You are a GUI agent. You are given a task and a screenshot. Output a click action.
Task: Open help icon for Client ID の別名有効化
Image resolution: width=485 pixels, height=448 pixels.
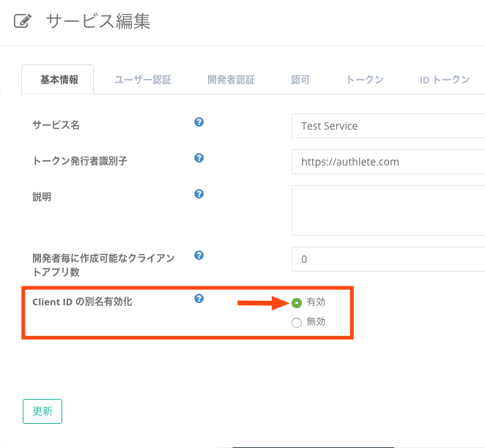[199, 299]
